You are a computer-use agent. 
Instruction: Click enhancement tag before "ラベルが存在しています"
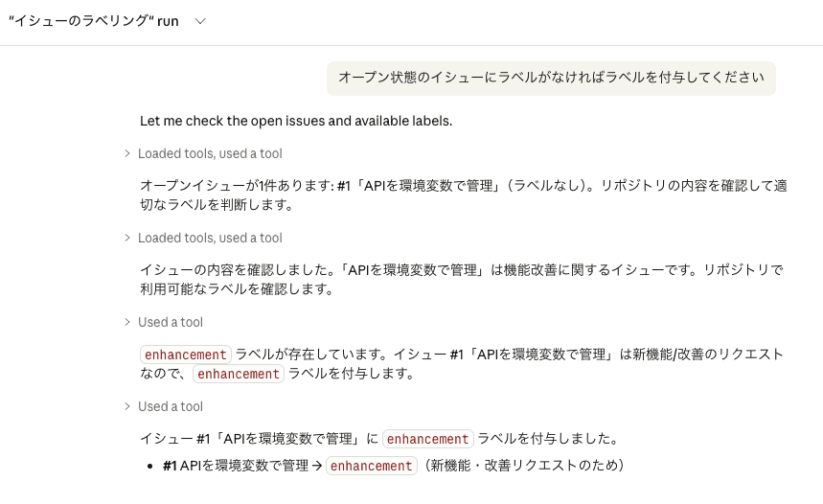pyautogui.click(x=186, y=355)
